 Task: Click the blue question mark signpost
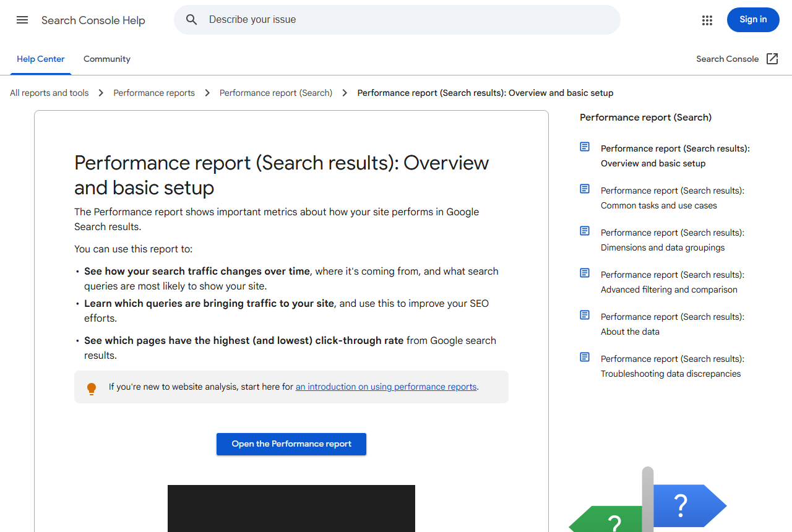tap(689, 506)
